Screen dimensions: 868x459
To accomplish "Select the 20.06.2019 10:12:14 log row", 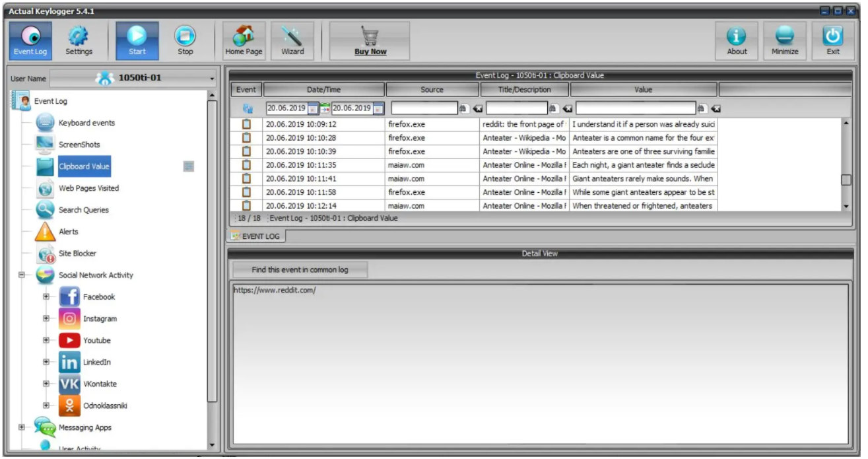I will click(474, 205).
